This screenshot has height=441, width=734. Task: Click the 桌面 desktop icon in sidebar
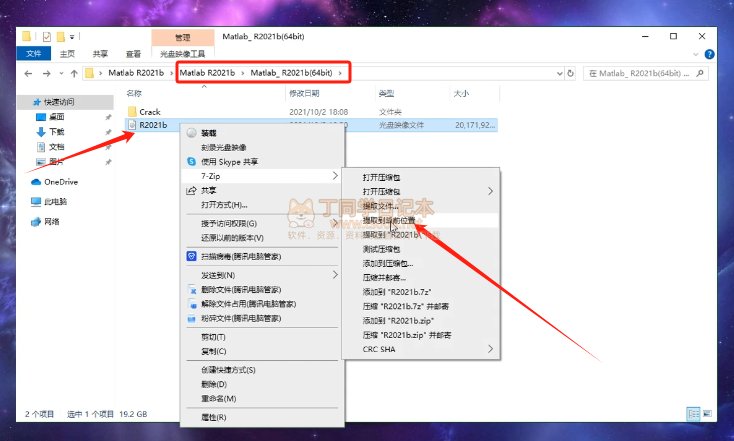pos(41,117)
